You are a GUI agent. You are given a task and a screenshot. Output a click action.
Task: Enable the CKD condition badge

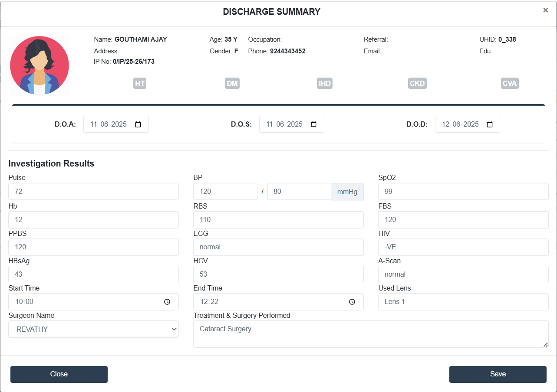pyautogui.click(x=417, y=83)
